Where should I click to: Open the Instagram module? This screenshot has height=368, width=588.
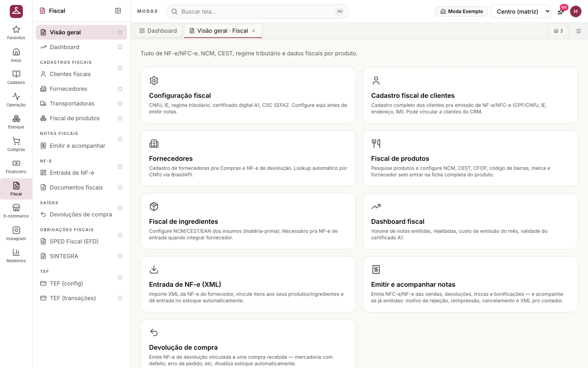coord(16,234)
